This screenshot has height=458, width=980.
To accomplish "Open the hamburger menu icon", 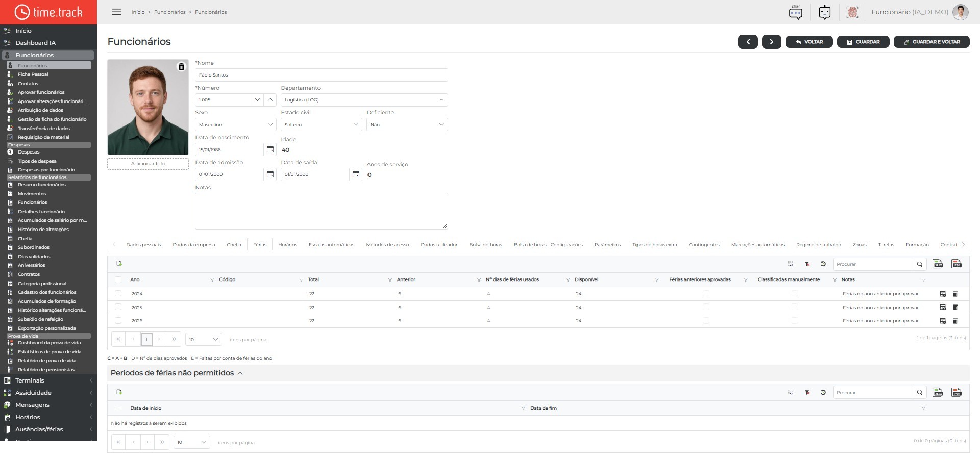I will tap(116, 12).
